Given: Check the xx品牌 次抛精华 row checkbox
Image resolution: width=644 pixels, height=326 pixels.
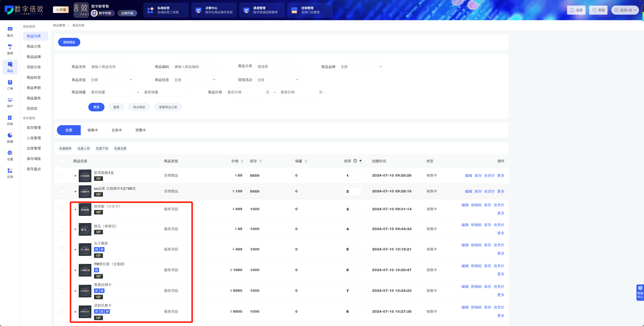Looking at the screenshot, I should (62, 191).
